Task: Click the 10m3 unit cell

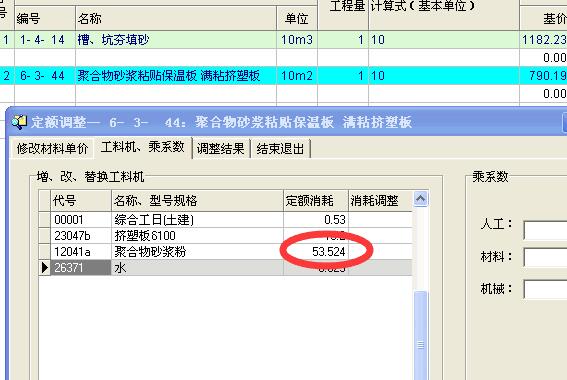Action: [x=297, y=40]
